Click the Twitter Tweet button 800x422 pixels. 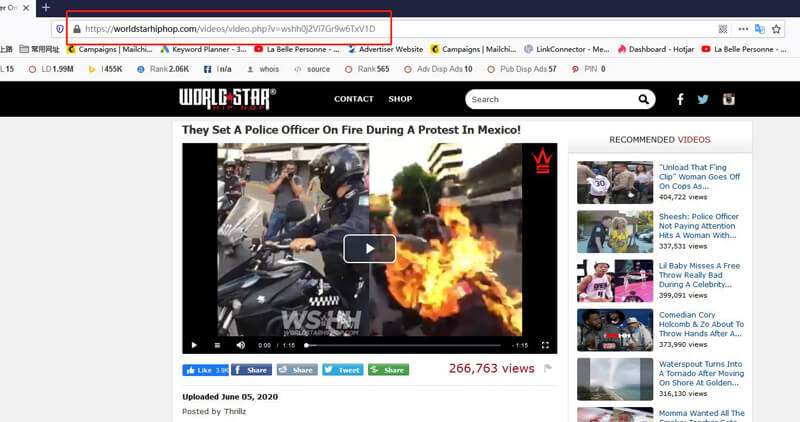(x=342, y=370)
